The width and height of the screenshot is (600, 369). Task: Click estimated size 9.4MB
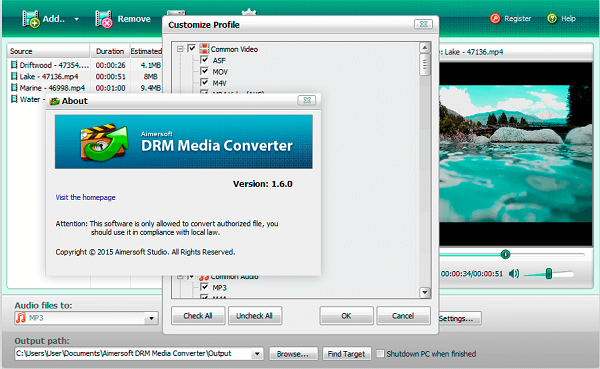coord(151,88)
